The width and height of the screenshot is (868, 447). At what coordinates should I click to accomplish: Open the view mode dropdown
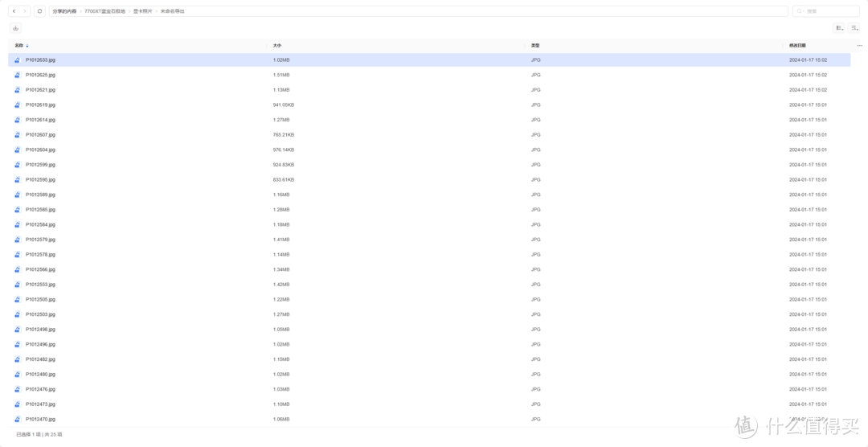(x=839, y=27)
